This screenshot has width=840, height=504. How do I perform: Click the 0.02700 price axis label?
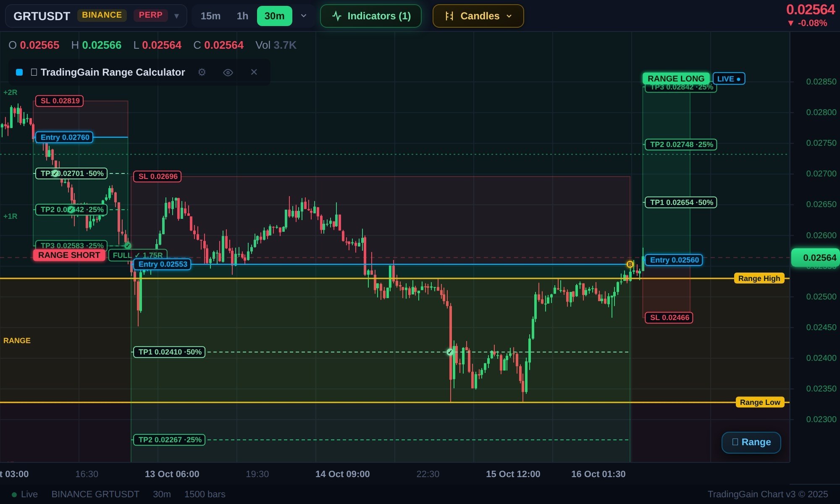click(x=821, y=173)
